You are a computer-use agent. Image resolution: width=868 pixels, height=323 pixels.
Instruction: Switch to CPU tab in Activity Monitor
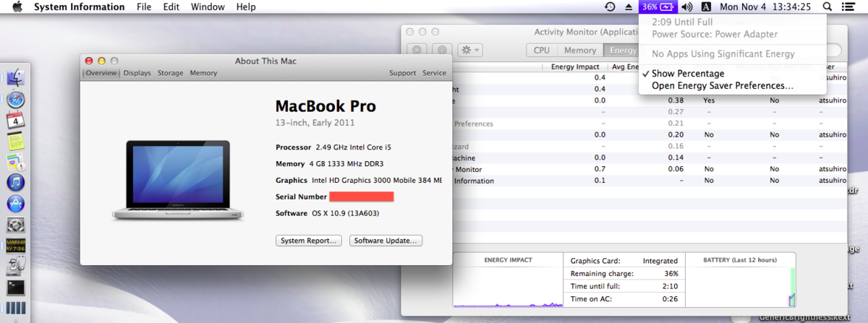tap(542, 50)
